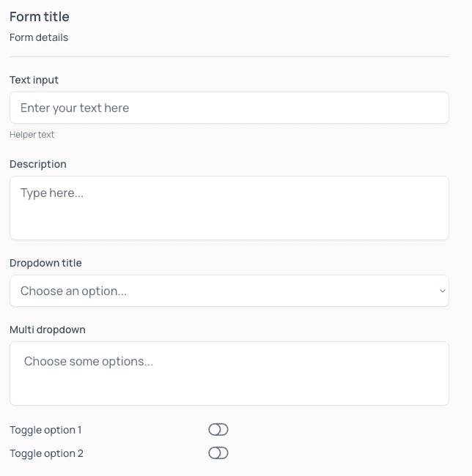This screenshot has width=472, height=476.
Task: Click the divider line below Form details
Action: 229,56
